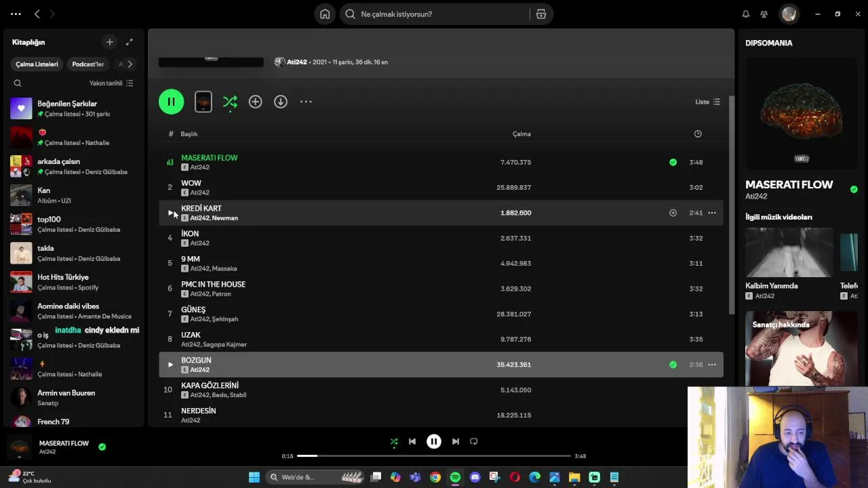Open the top100 playlist
Screen dimensions: 868x488
75,224
